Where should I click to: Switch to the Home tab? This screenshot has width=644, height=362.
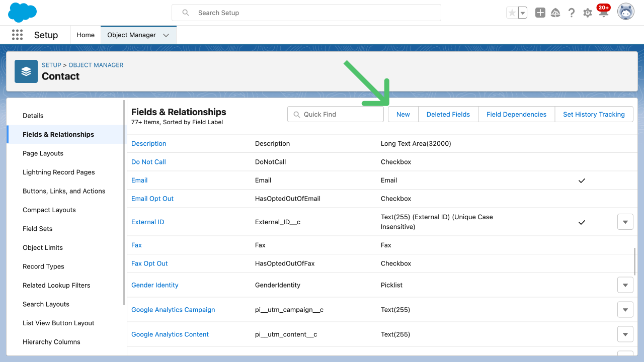pyautogui.click(x=86, y=35)
